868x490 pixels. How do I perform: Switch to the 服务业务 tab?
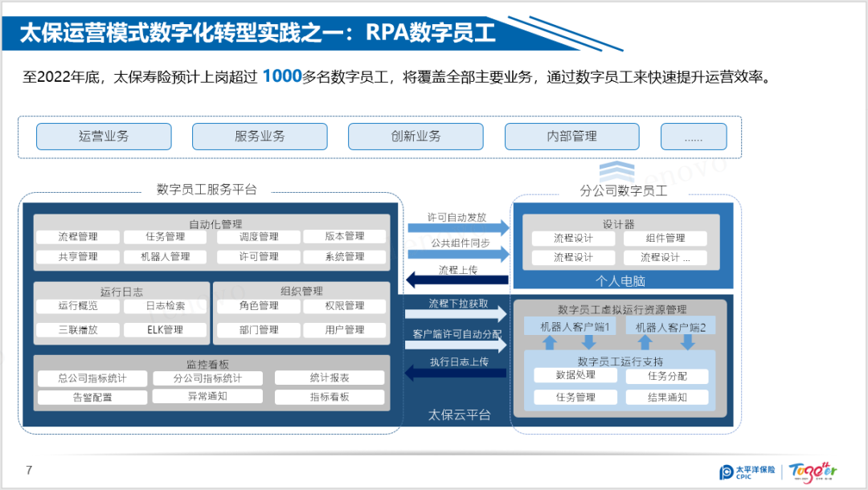pos(259,137)
